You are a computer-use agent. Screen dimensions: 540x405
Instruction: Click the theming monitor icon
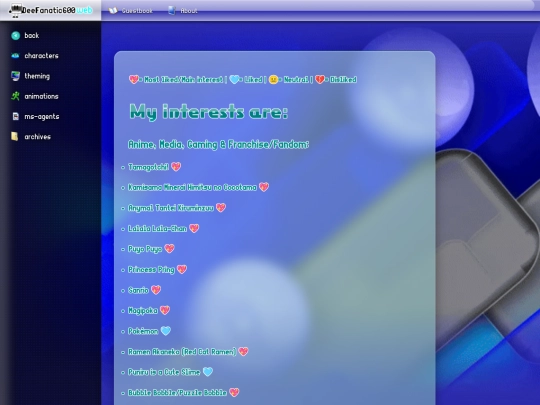pyautogui.click(x=15, y=76)
